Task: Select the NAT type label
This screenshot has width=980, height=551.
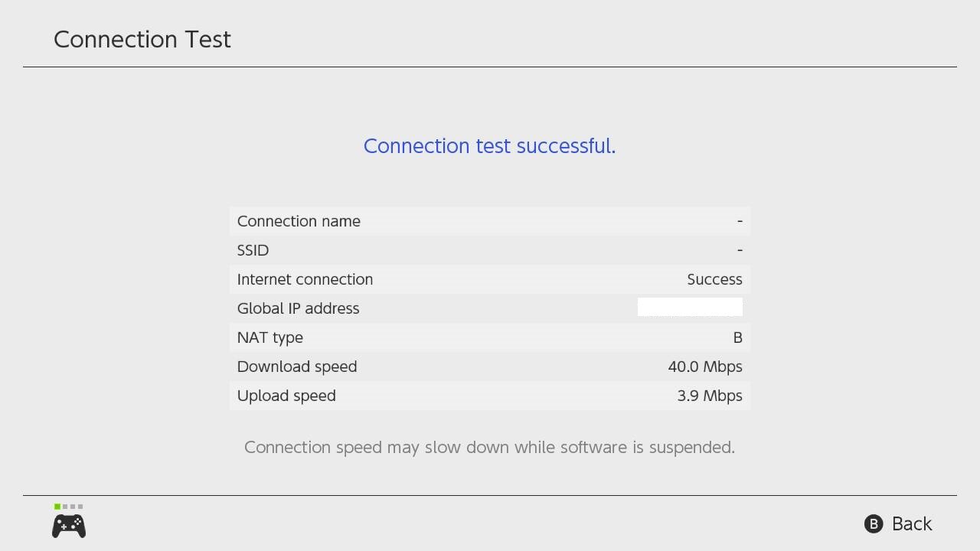Action: pos(269,337)
